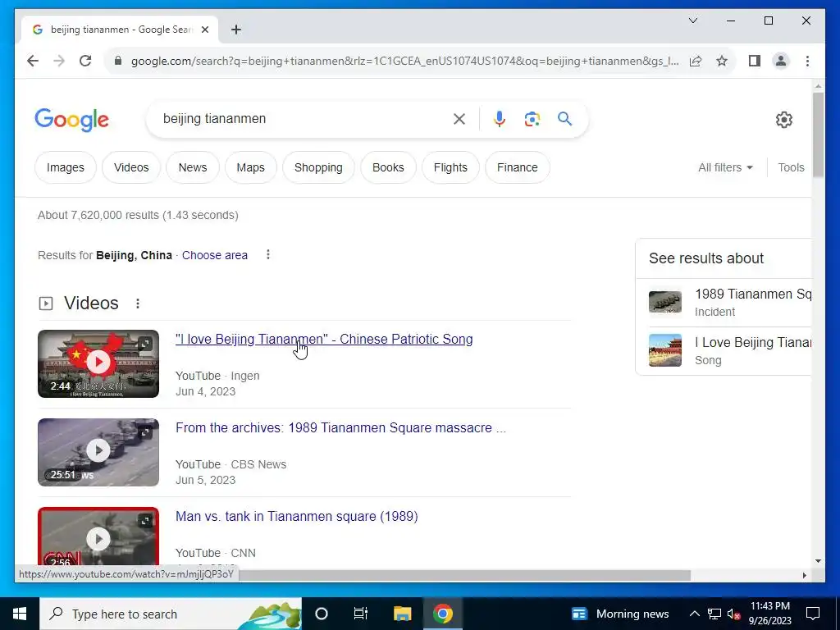This screenshot has width=840, height=630.
Task: Play the 25:51 CBS News video thumbnail
Action: coord(98,452)
